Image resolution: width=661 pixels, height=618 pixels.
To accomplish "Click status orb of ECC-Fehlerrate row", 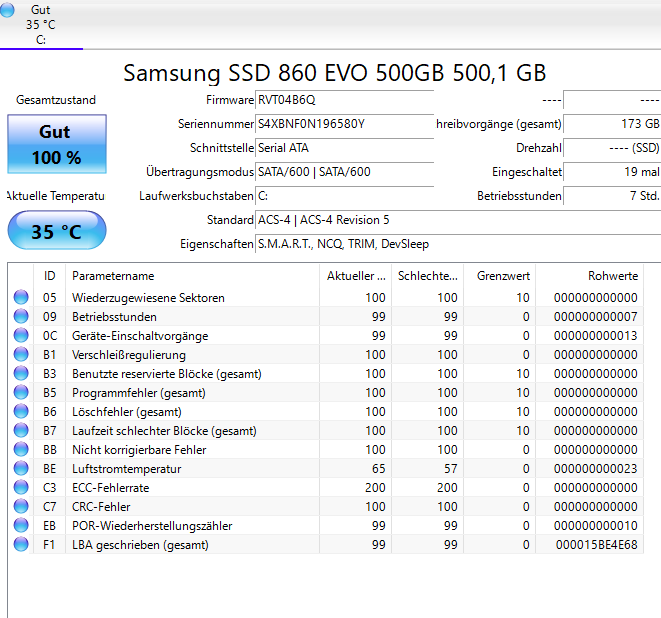I will pyautogui.click(x=21, y=487).
